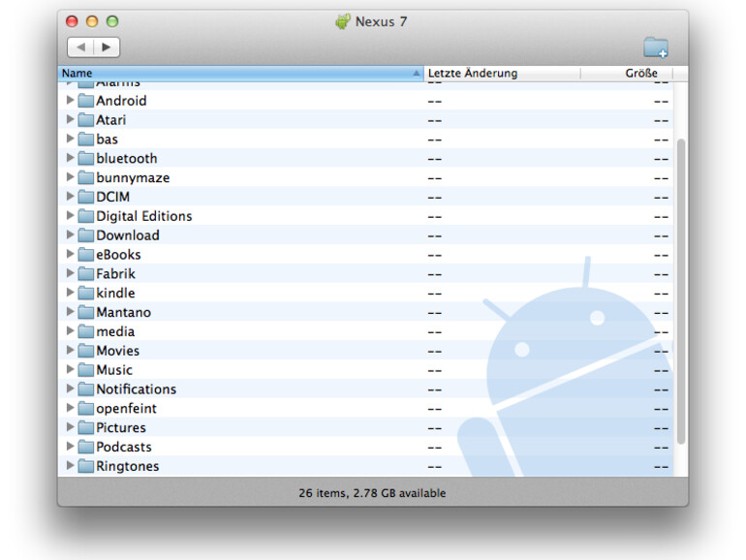Expand the Ringtones folder disclosure triangle
This screenshot has width=746, height=560.
[x=70, y=465]
